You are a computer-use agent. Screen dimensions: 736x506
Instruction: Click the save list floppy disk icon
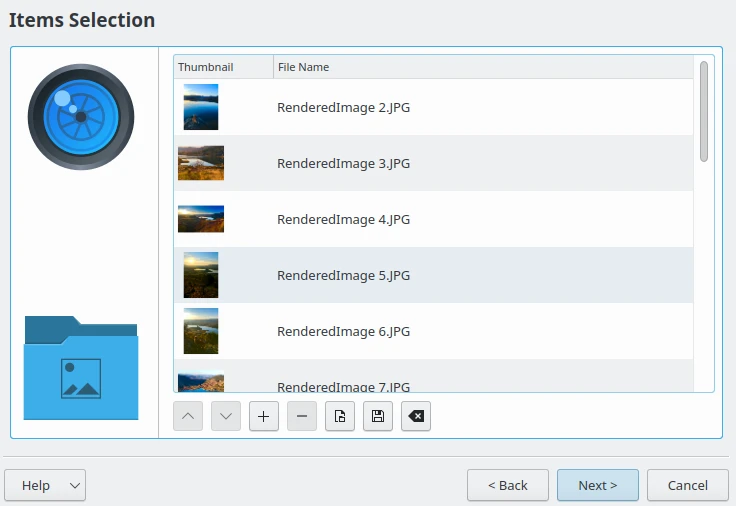coord(378,416)
